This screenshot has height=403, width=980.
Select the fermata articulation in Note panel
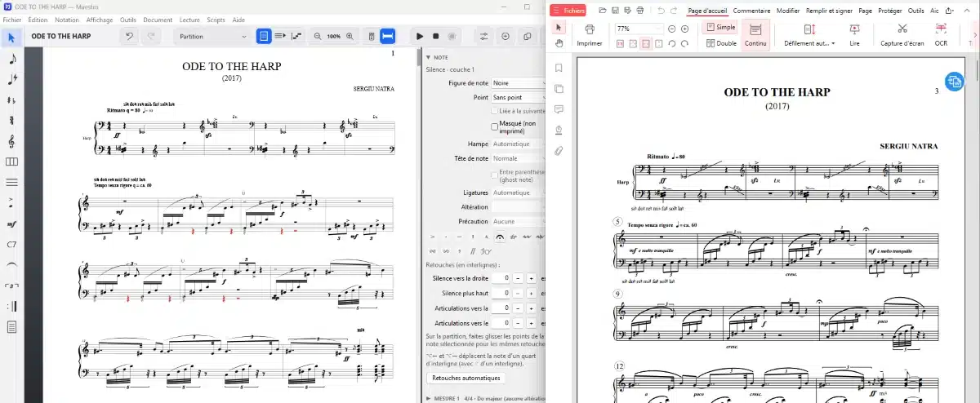point(499,237)
